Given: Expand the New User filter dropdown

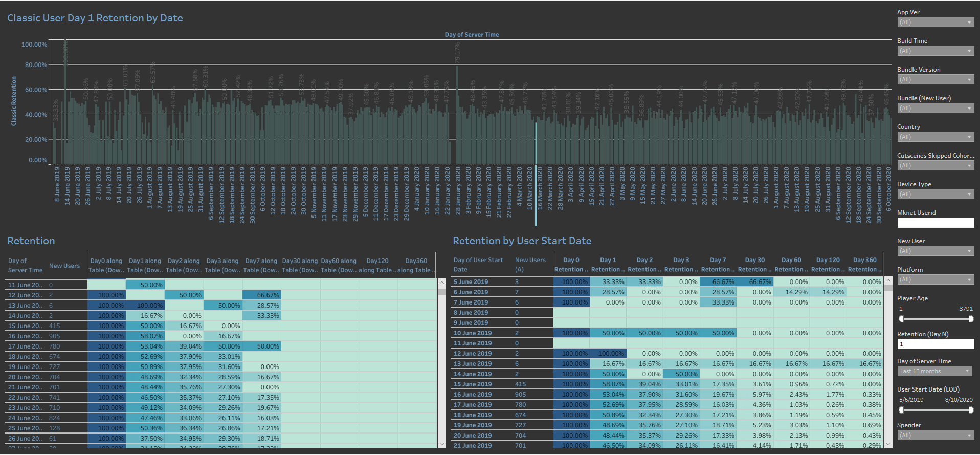Looking at the screenshot, I should click(x=935, y=251).
